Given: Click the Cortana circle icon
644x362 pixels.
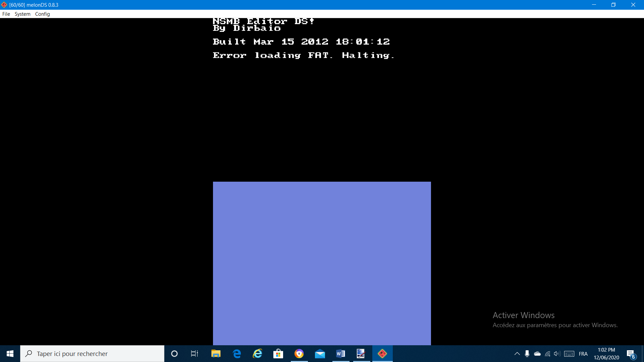Looking at the screenshot, I should 174,354.
